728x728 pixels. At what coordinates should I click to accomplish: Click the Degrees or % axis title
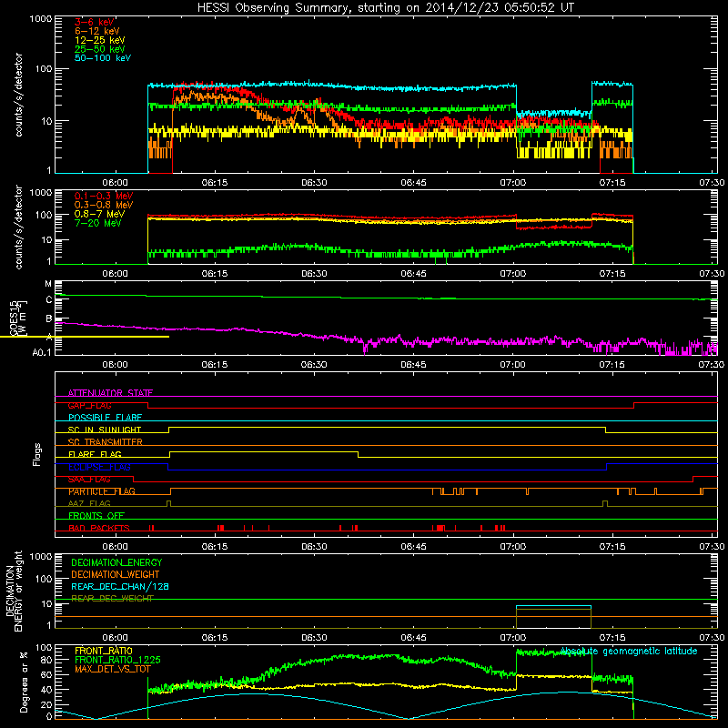pyautogui.click(x=24, y=682)
